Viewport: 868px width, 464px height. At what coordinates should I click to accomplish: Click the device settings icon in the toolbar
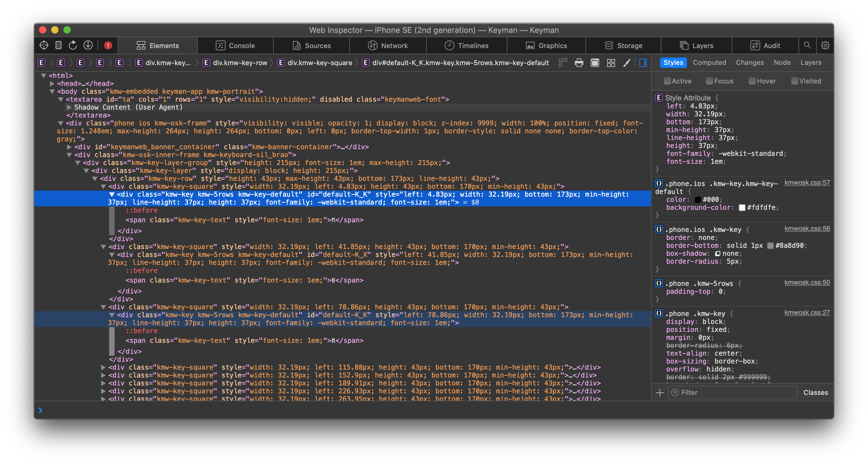58,45
